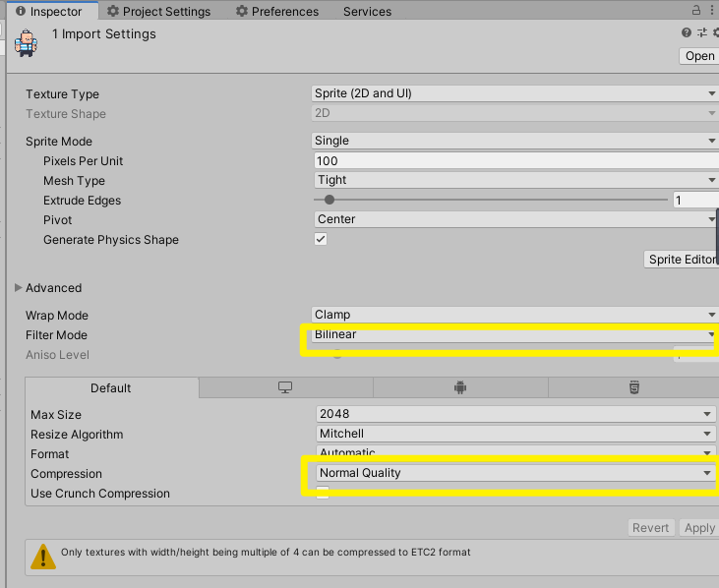Open the Standalone (monitor) platform tab
719x588 pixels.
[x=285, y=388]
